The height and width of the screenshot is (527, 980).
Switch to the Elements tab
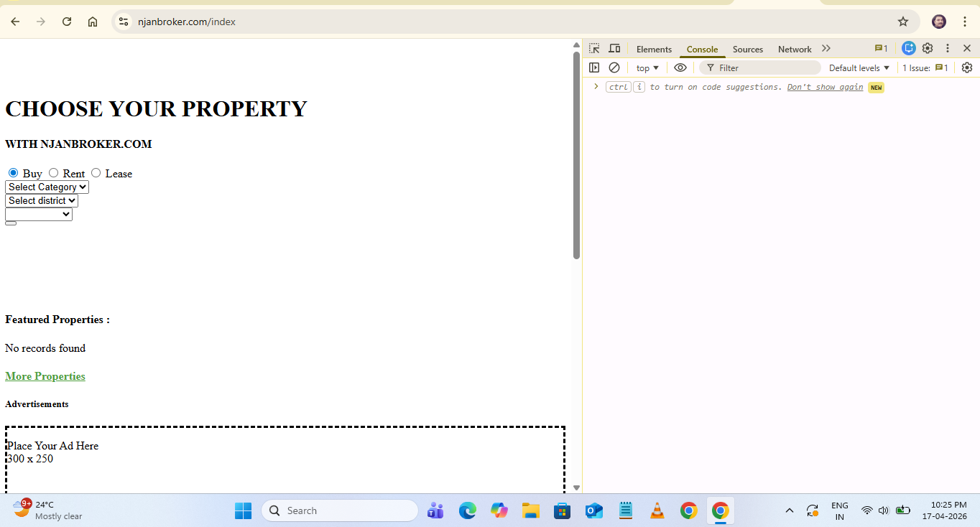tap(654, 50)
